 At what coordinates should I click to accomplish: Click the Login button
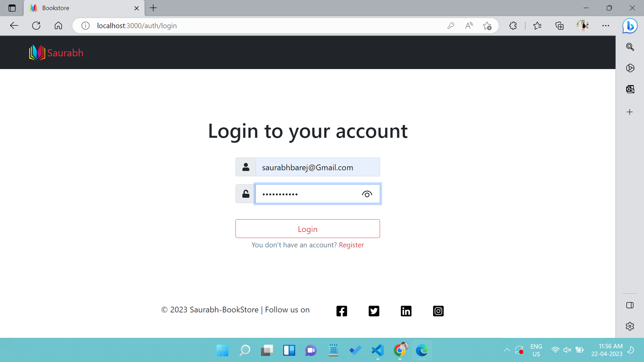click(308, 229)
